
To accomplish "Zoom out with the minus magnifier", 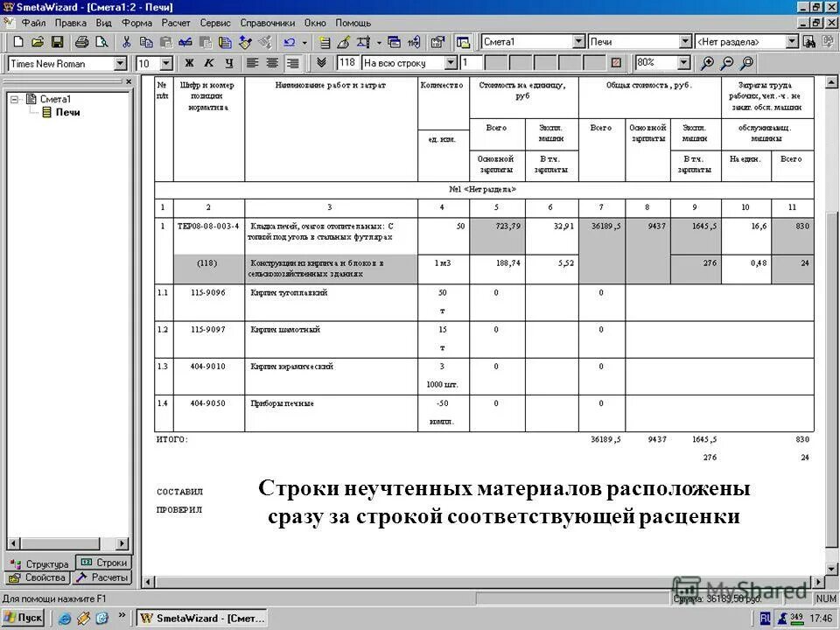I will pos(727,63).
